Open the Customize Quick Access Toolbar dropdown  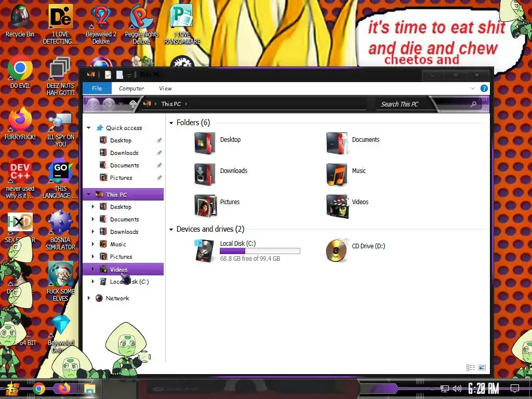(x=129, y=75)
